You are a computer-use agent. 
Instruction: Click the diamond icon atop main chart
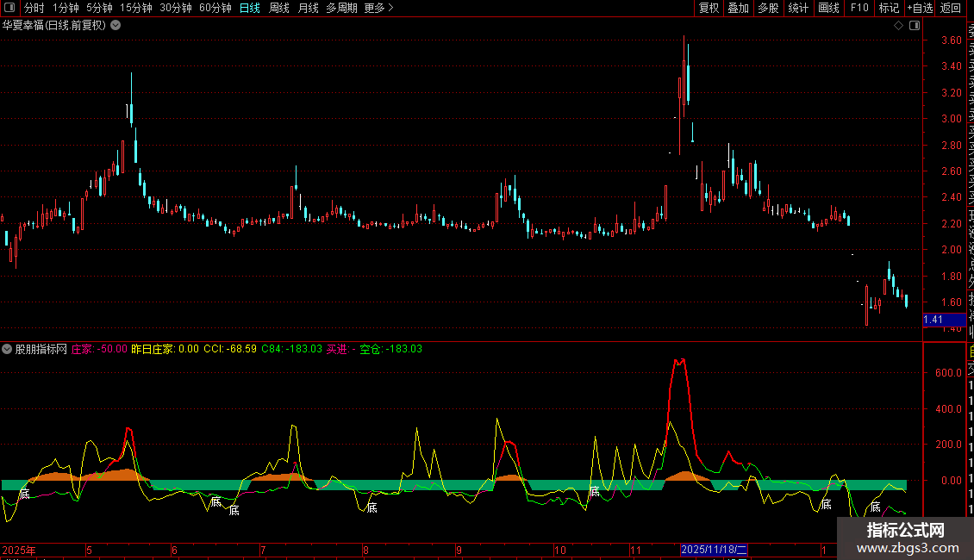898,26
